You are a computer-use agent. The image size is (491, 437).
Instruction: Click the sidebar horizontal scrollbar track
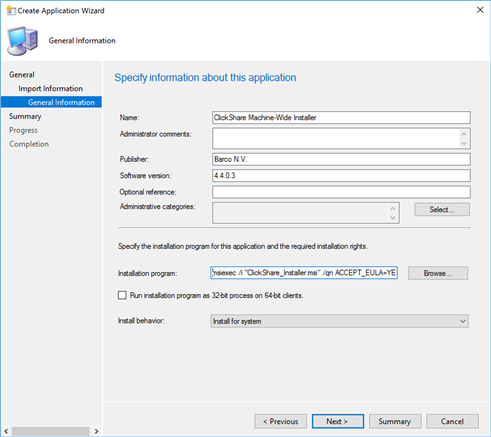51,431
